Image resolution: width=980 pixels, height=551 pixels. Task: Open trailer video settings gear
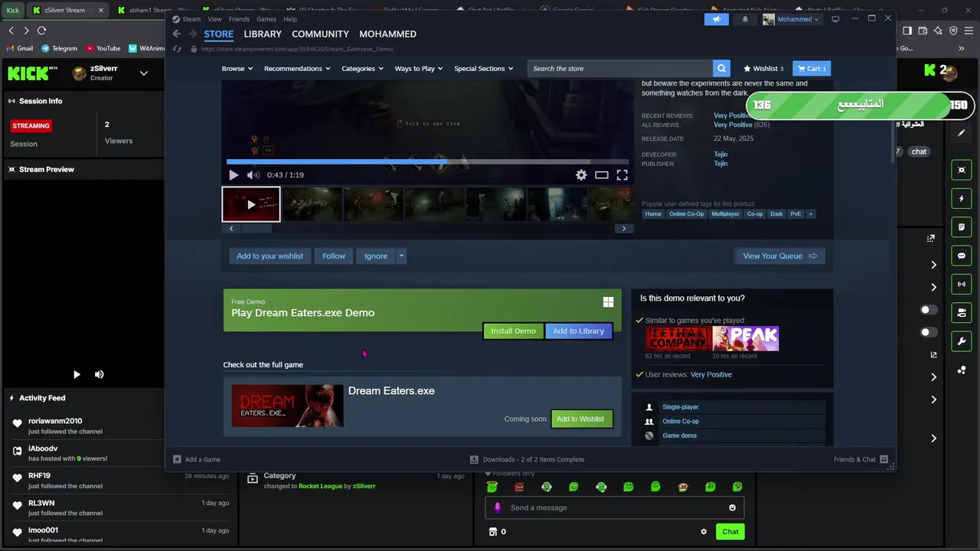coord(581,175)
